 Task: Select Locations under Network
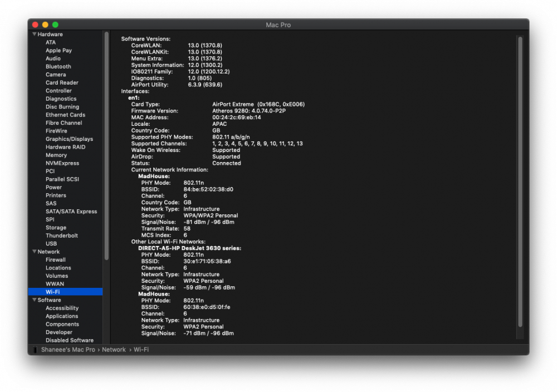(58, 268)
